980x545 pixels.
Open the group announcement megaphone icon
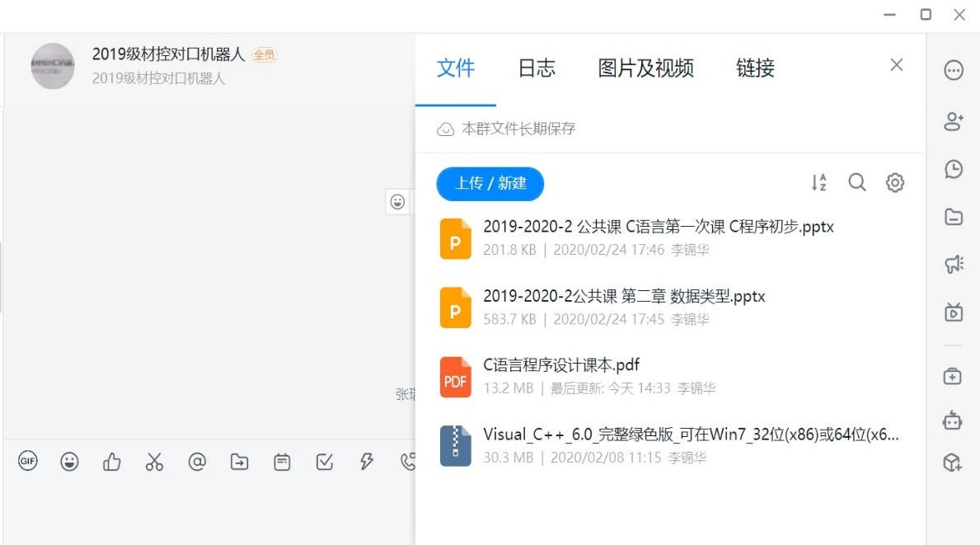954,265
